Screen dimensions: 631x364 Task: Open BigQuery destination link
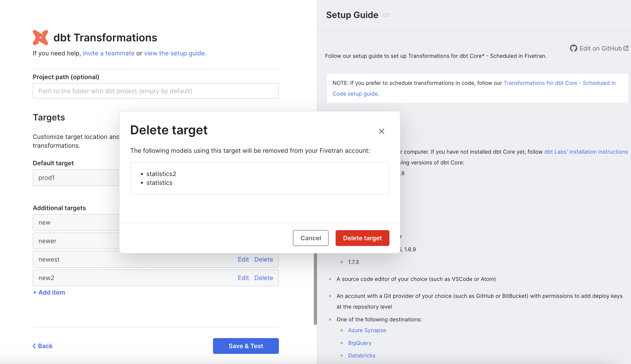point(360,343)
